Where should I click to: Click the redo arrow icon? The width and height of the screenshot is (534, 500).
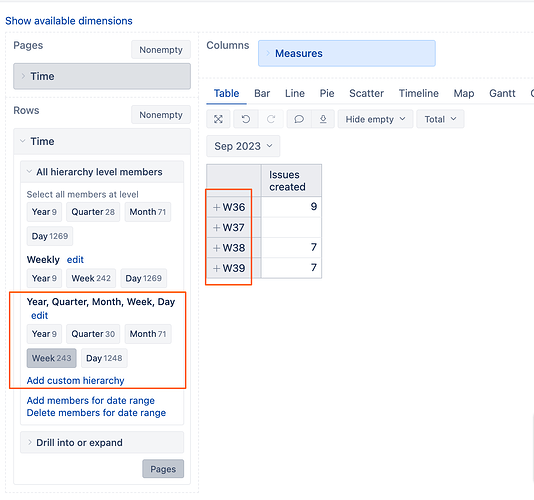pyautogui.click(x=271, y=119)
